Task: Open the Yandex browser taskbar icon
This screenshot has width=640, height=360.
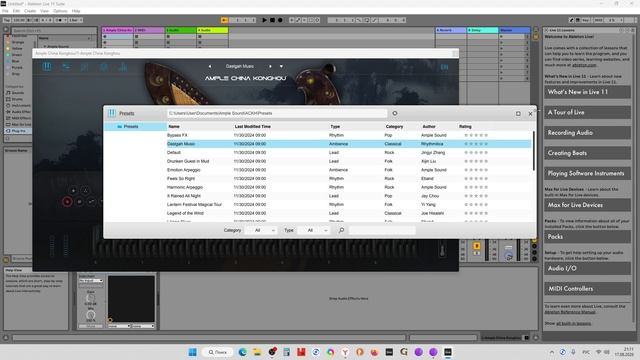Action: pos(345,352)
